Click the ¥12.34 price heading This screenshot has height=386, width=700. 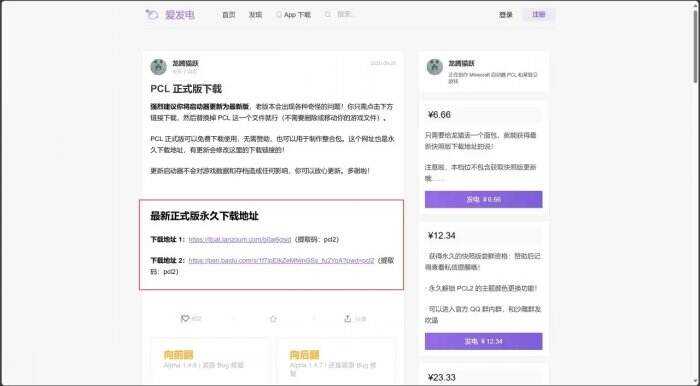coord(442,236)
